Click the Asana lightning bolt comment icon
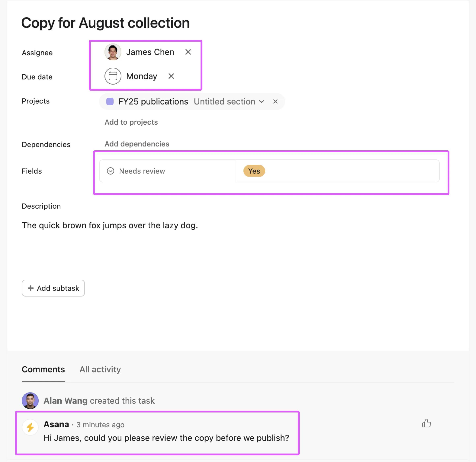Viewport: 476px width, 462px height. [30, 427]
